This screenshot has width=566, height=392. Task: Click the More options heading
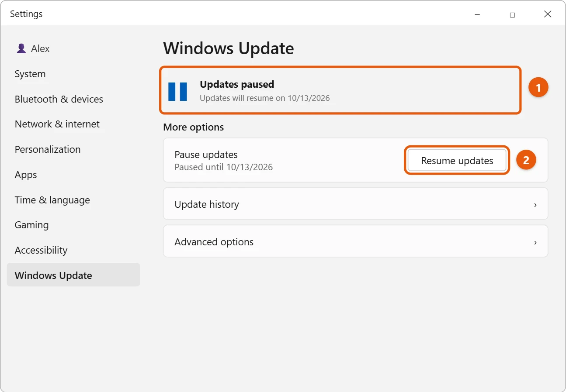coord(193,127)
